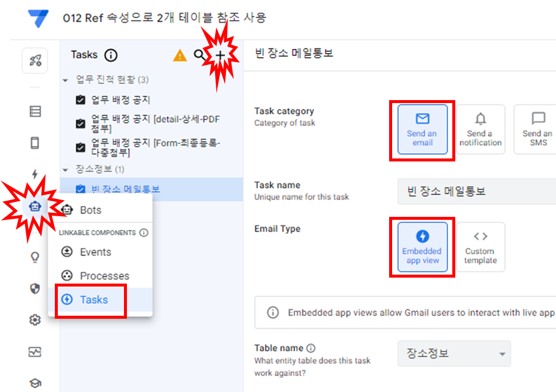Select Tasks in the automation menu
This screenshot has height=392, width=556.
click(100, 300)
